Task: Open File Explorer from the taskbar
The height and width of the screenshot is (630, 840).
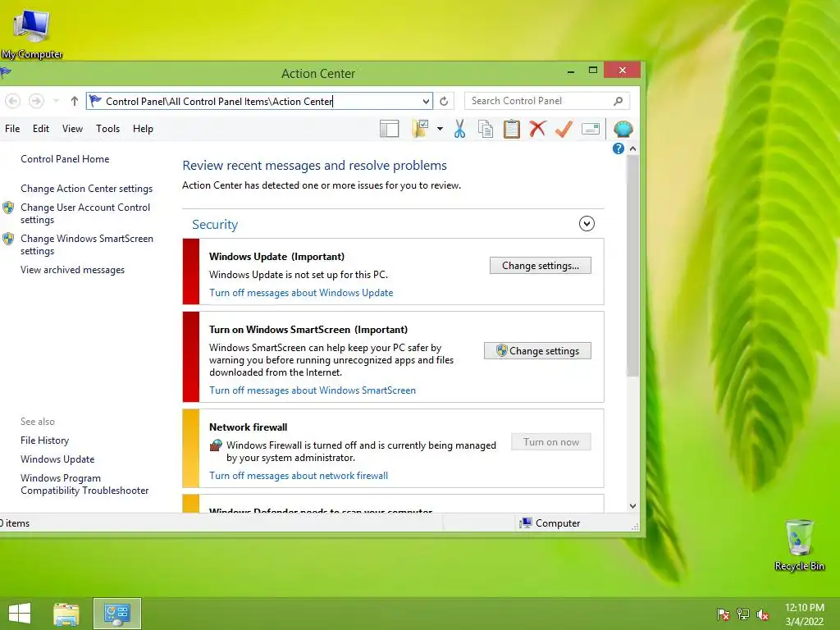Action: pos(66,614)
